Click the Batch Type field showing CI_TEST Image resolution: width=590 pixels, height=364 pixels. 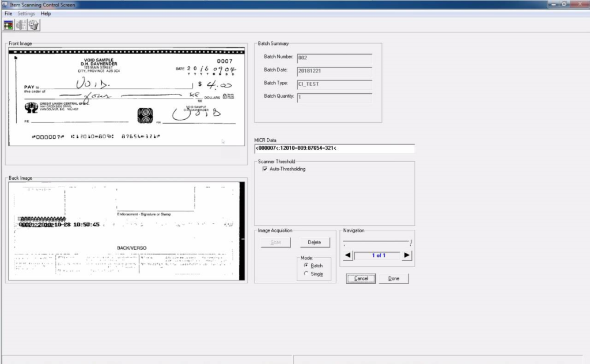335,84
